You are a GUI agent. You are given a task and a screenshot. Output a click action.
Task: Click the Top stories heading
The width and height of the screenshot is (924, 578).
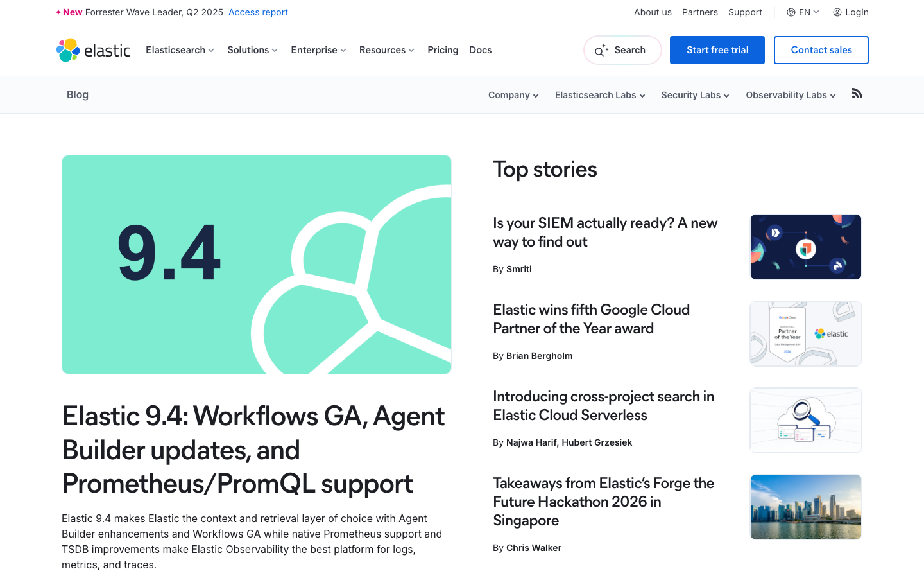tap(545, 170)
